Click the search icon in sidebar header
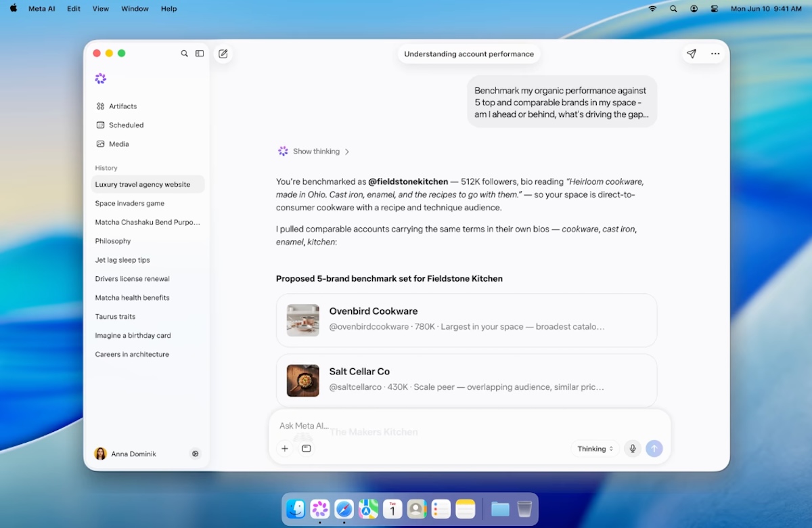 (184, 53)
